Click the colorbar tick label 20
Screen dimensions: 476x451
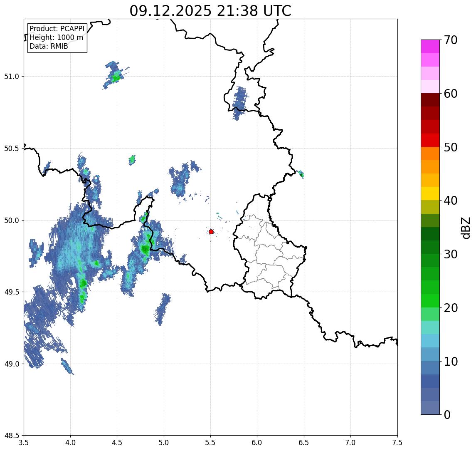point(451,308)
